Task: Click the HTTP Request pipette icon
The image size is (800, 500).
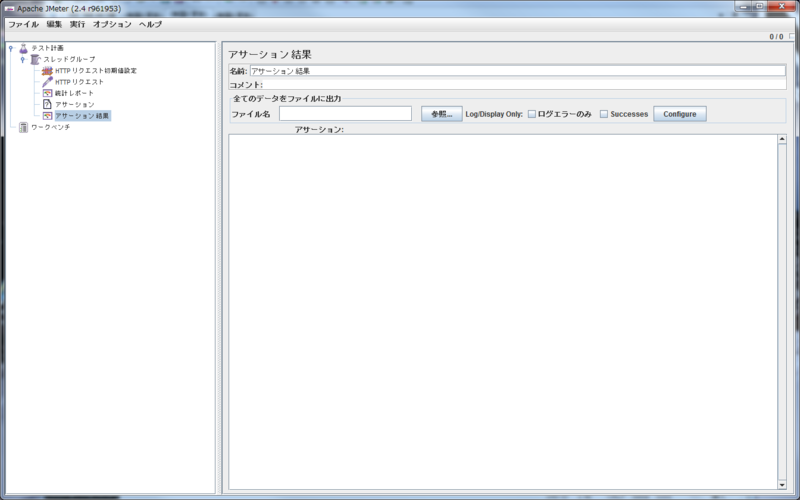Action: click(47, 82)
